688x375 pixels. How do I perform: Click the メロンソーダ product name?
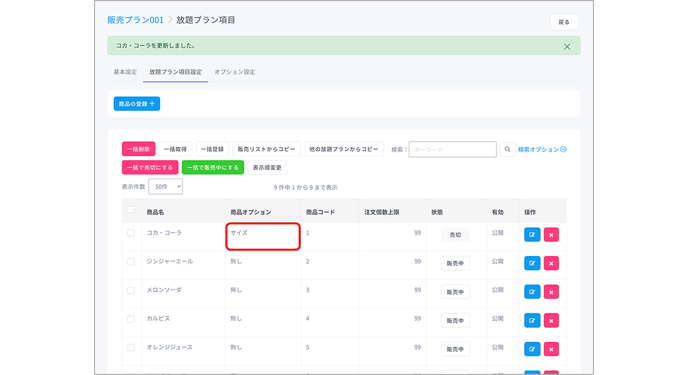coord(164,290)
